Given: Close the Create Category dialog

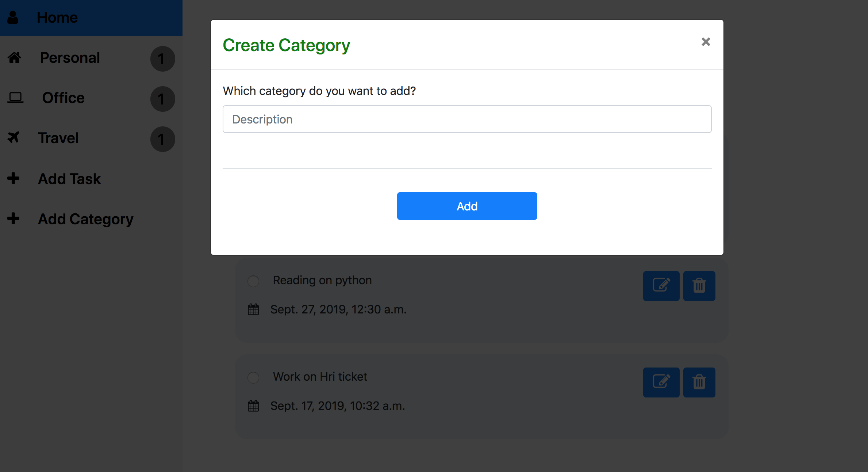Looking at the screenshot, I should point(706,42).
